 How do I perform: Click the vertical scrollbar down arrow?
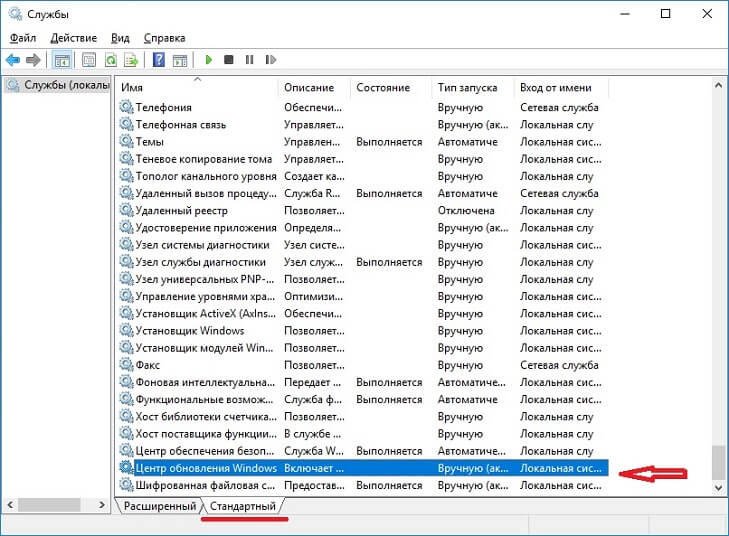pos(718,488)
